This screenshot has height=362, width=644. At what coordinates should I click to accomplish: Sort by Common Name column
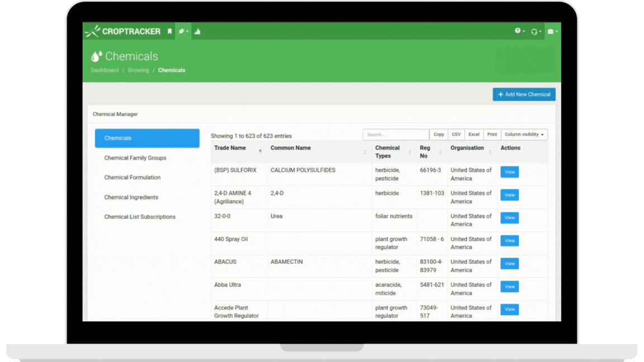[319, 152]
